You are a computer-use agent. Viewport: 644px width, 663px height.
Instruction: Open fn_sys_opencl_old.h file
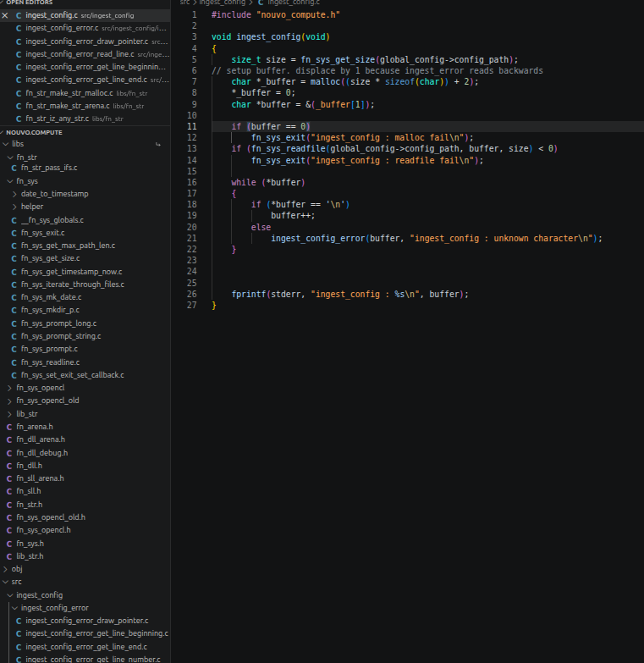pyautogui.click(x=51, y=517)
